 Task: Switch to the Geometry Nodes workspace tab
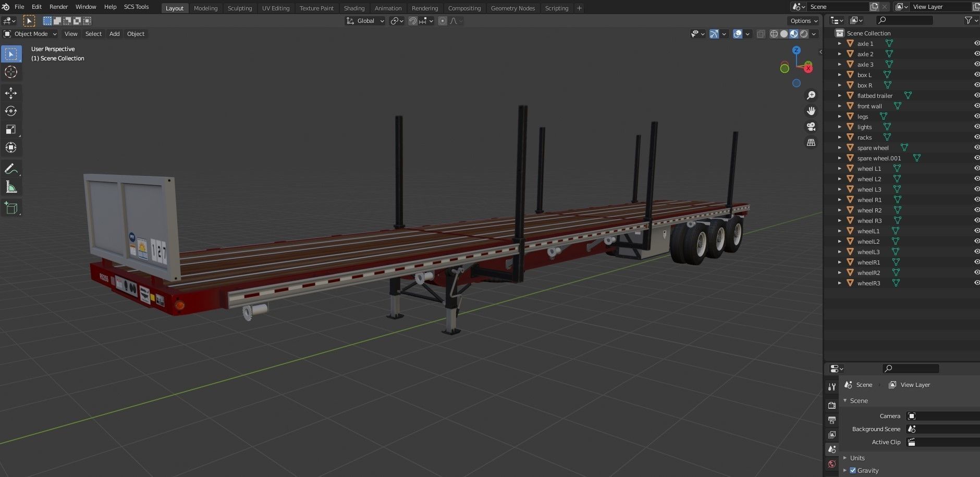512,8
